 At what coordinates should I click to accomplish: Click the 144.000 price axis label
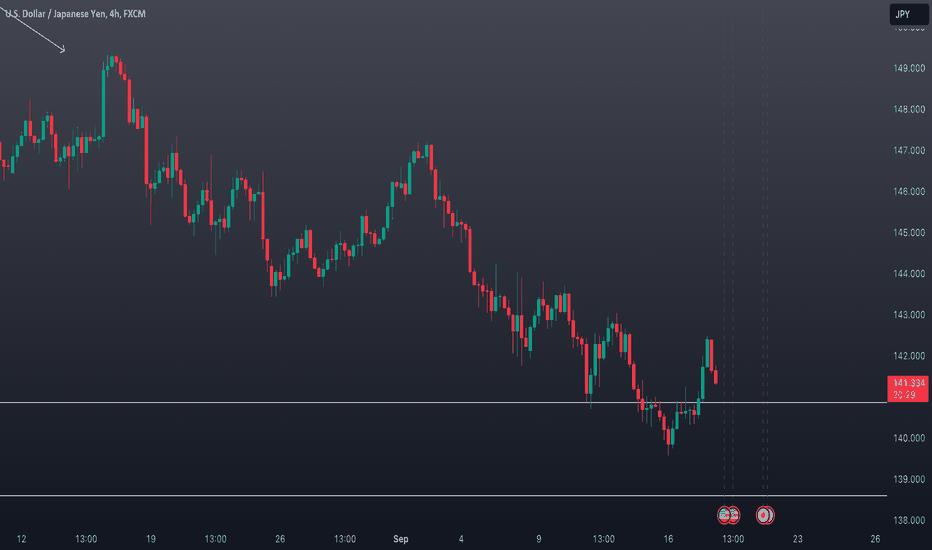tap(909, 274)
